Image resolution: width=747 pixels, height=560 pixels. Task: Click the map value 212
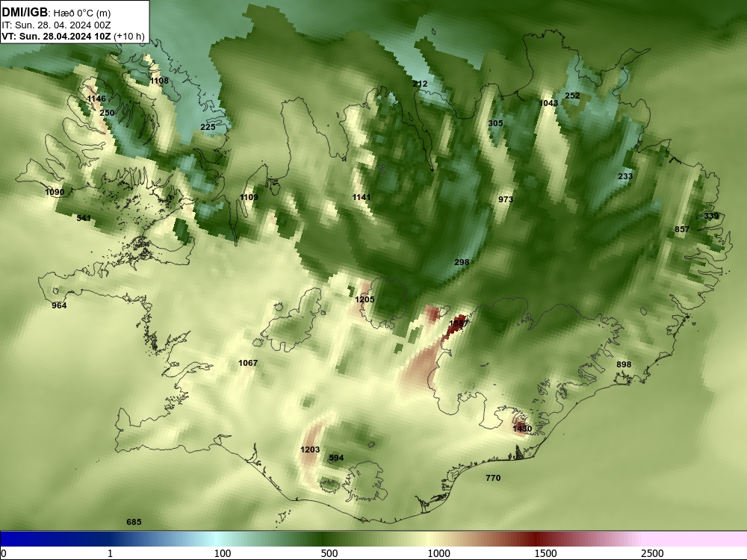420,84
